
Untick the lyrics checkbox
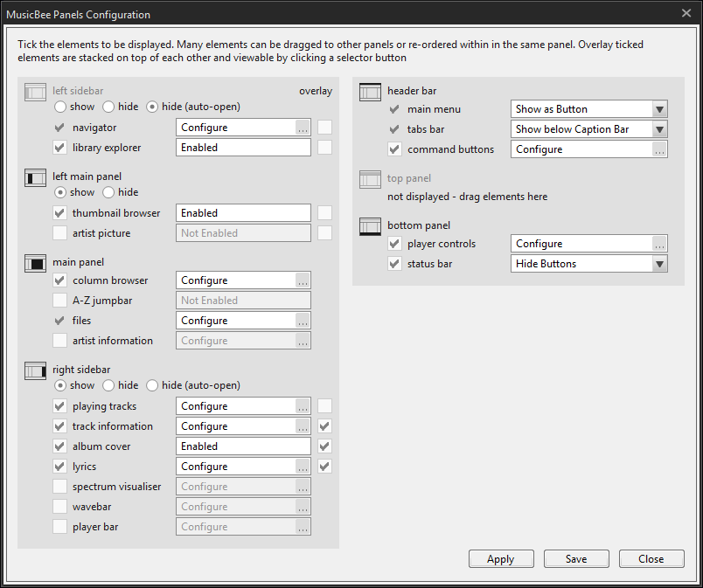click(59, 467)
